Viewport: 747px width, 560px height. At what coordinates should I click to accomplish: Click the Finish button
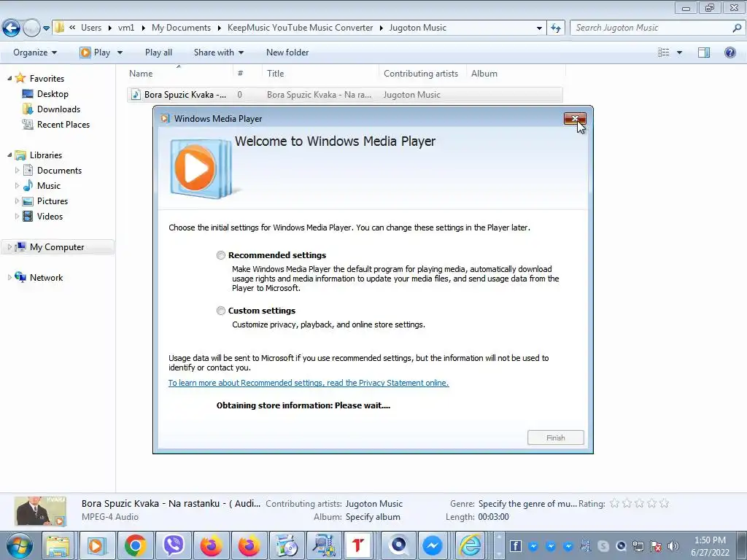tap(555, 437)
